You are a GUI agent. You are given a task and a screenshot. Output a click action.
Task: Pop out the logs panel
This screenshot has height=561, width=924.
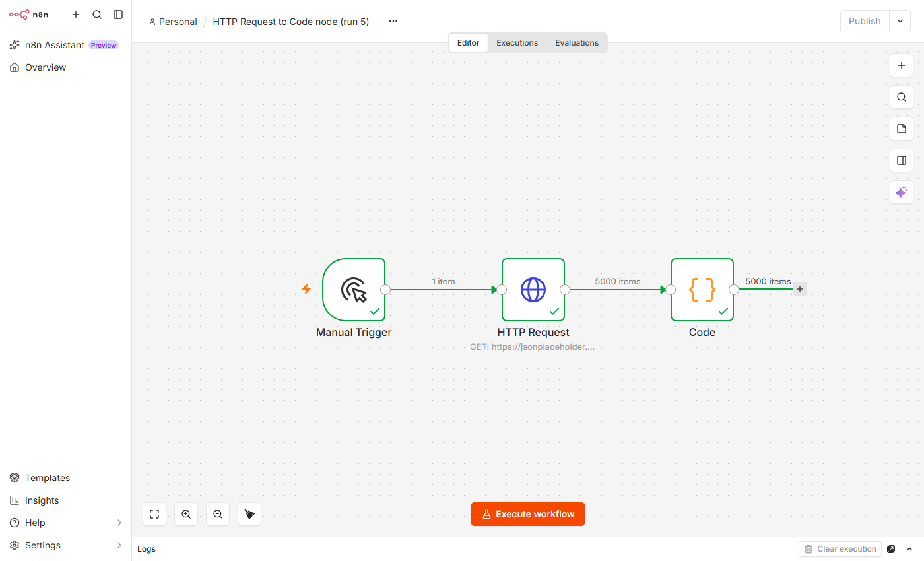tap(891, 549)
